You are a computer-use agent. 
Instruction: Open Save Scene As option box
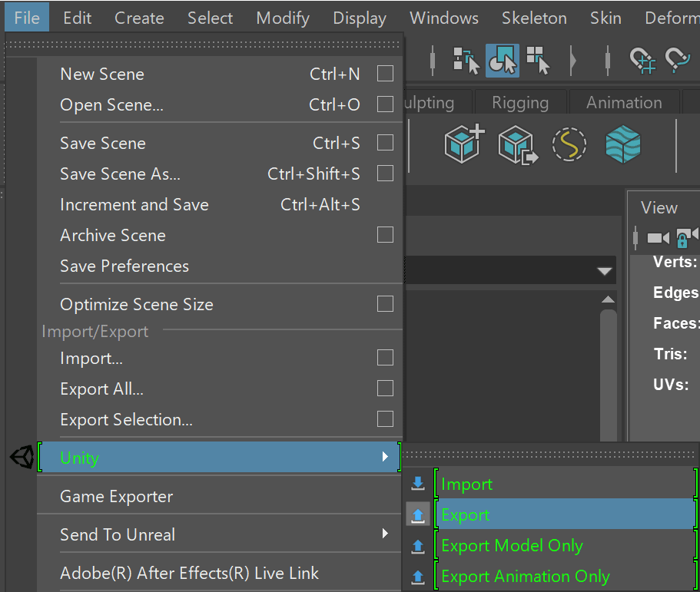click(385, 173)
